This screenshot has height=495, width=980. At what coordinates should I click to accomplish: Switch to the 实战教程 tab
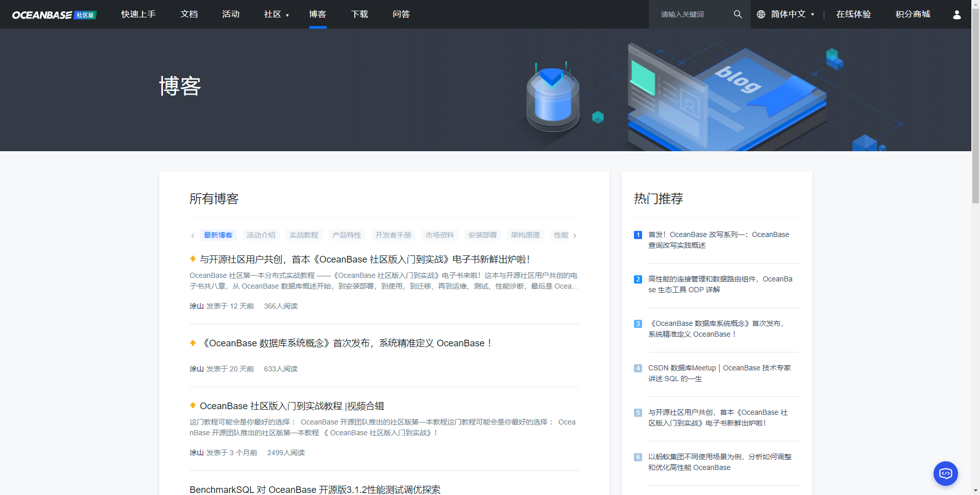pyautogui.click(x=304, y=235)
